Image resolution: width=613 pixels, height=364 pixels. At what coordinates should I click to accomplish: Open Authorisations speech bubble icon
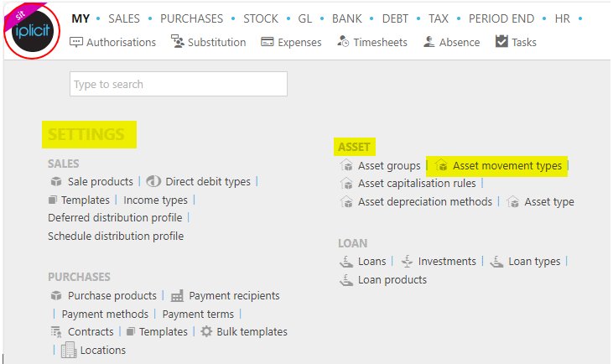tap(75, 42)
